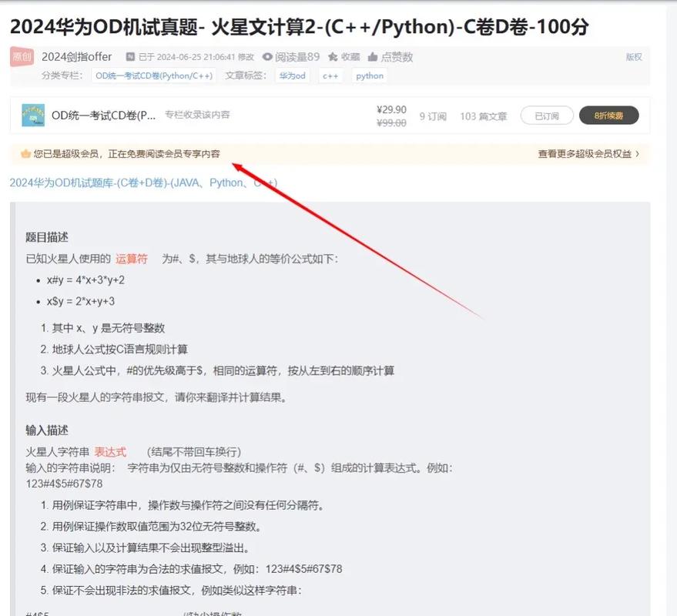Click line 其中 x、y 是无符号整数
The image size is (677, 616).
(109, 328)
